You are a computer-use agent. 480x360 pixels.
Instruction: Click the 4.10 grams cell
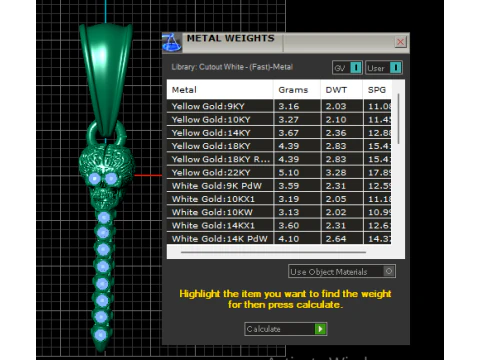click(x=297, y=238)
